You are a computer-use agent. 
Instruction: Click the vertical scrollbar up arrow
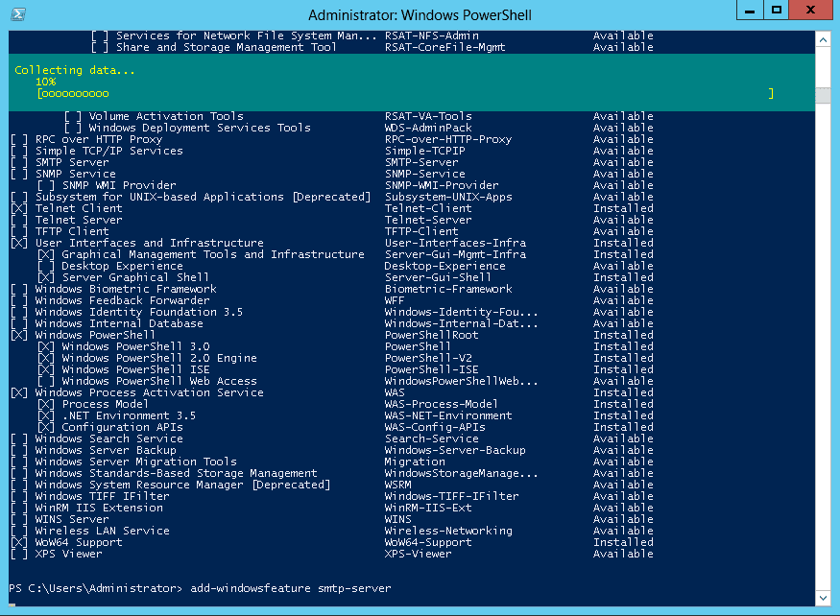click(822, 39)
